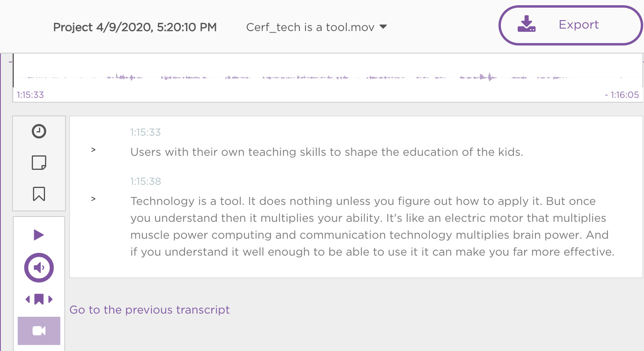Play the audio recording

pos(39,235)
